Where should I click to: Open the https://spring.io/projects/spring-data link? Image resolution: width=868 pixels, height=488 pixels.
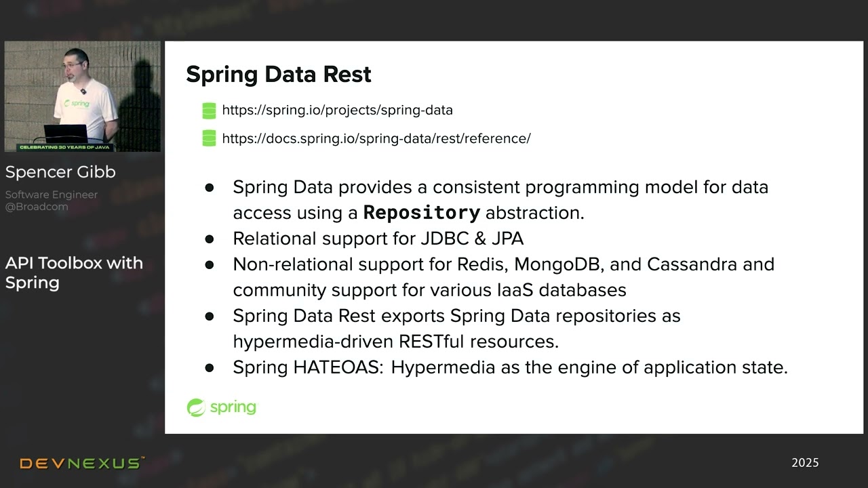point(337,110)
